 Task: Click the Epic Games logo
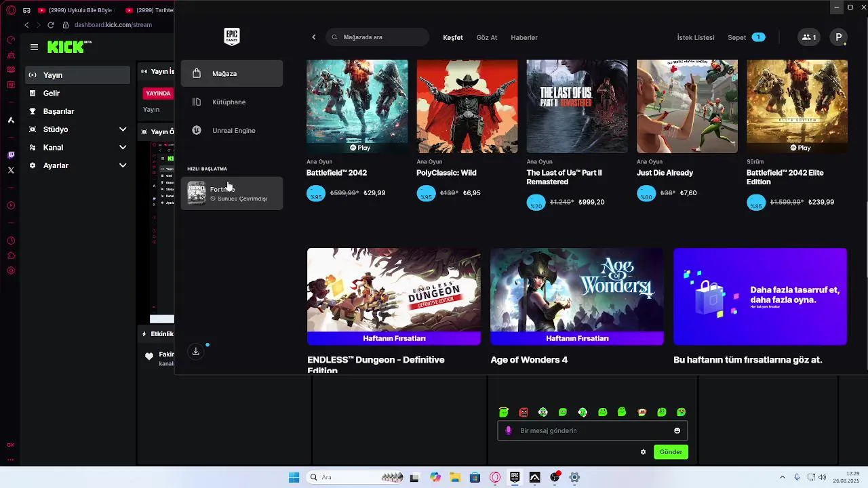(232, 37)
